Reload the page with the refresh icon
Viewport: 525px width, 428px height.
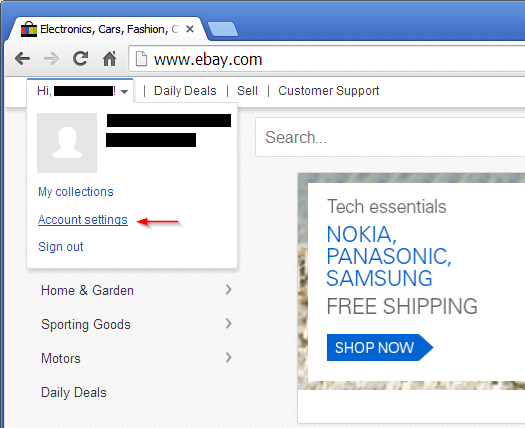pyautogui.click(x=81, y=58)
